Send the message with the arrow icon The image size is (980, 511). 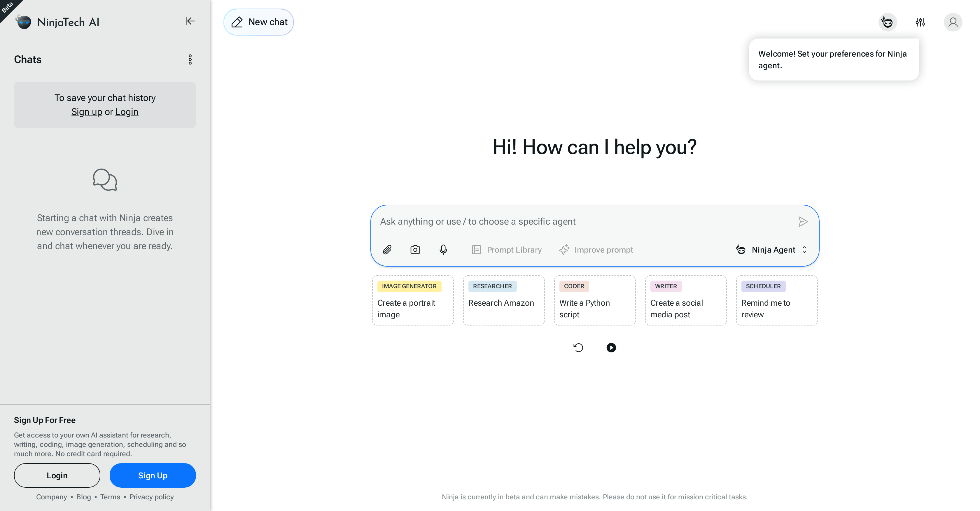(803, 221)
